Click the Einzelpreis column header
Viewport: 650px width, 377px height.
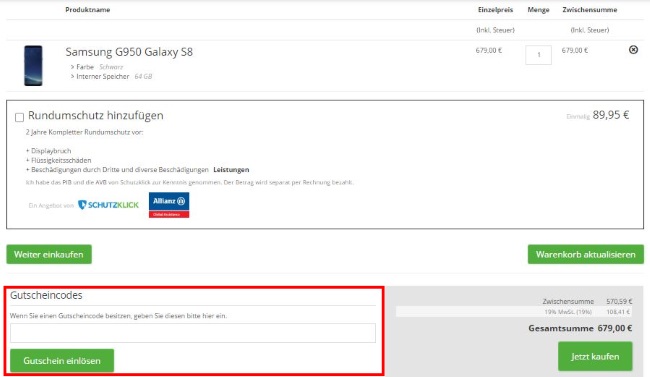[495, 10]
